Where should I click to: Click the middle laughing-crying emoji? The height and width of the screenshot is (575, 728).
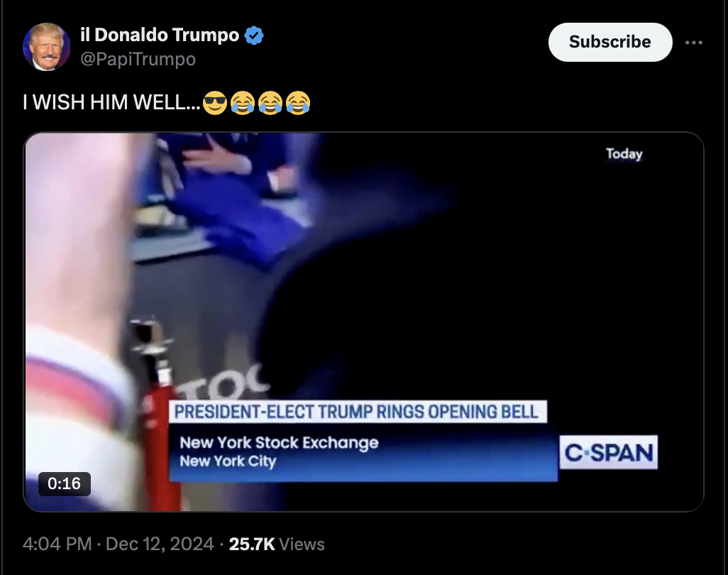270,103
